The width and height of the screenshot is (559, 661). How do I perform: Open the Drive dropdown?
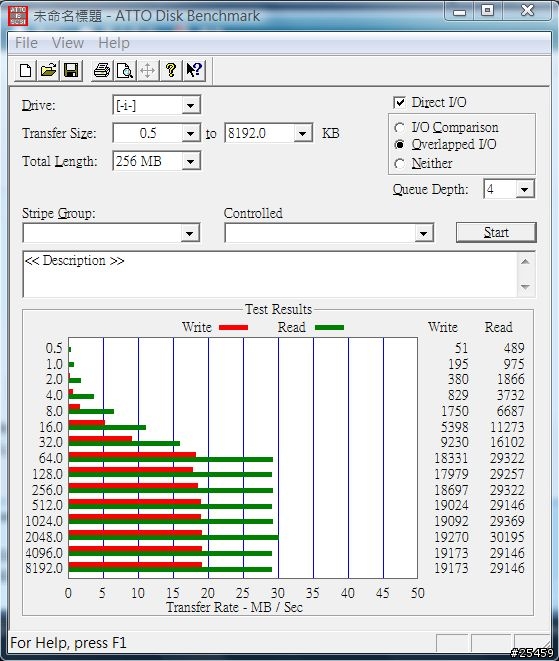pos(191,105)
